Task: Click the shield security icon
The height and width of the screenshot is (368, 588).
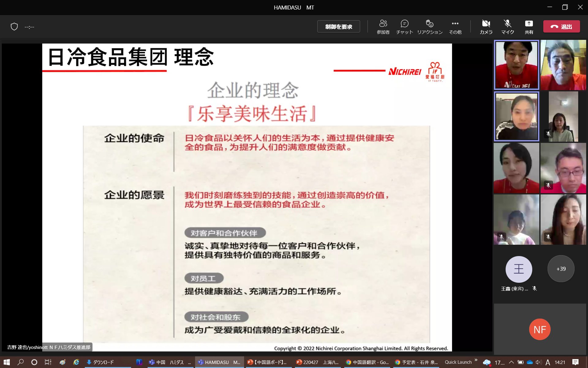Action: click(14, 27)
